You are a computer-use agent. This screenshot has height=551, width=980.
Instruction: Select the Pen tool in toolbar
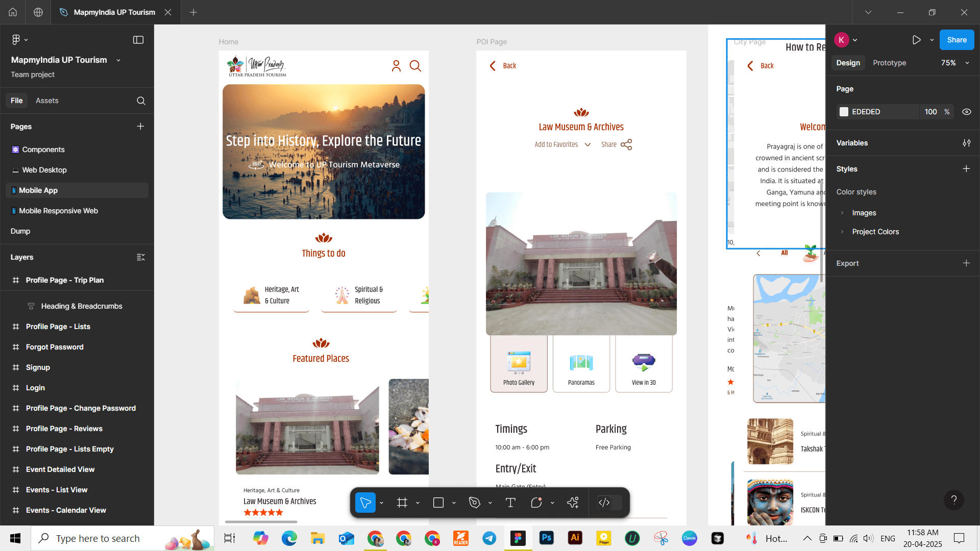[474, 503]
